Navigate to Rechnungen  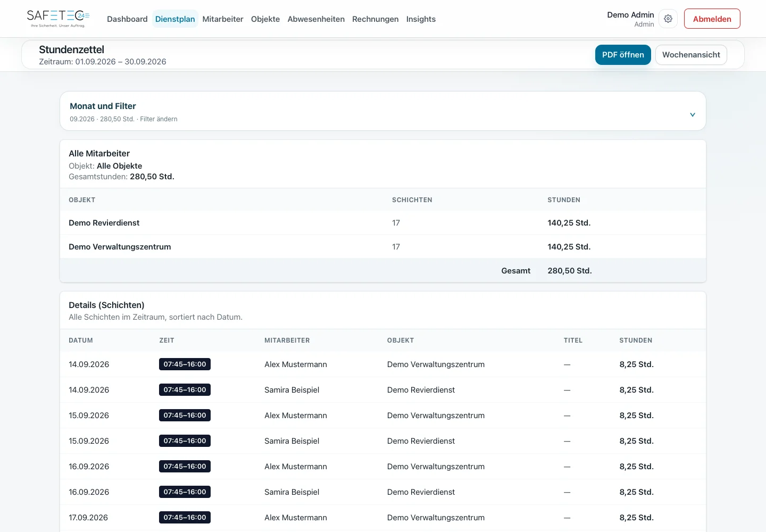point(375,19)
